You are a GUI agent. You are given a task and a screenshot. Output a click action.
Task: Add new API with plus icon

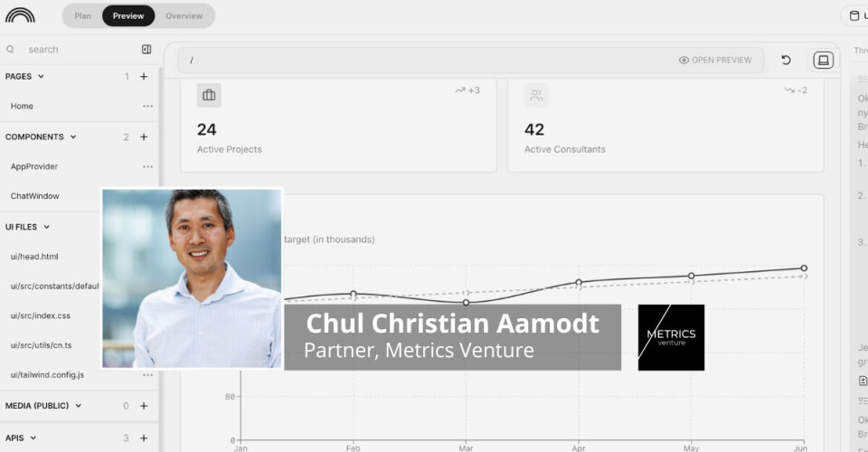point(144,438)
